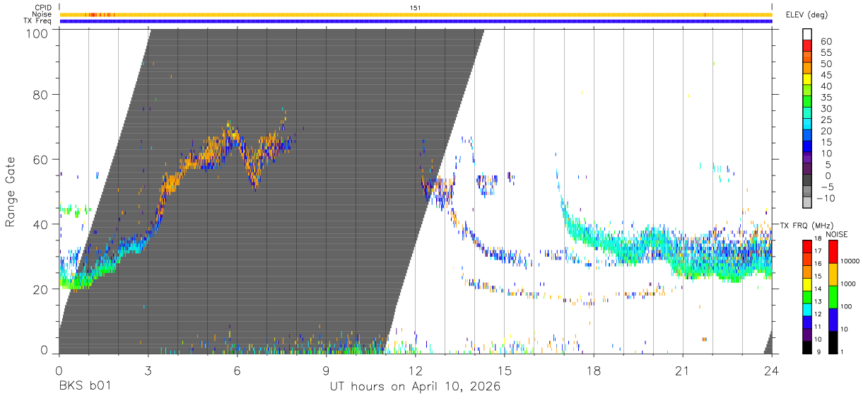
Task: Click the CPID row label
Action: coord(42,8)
